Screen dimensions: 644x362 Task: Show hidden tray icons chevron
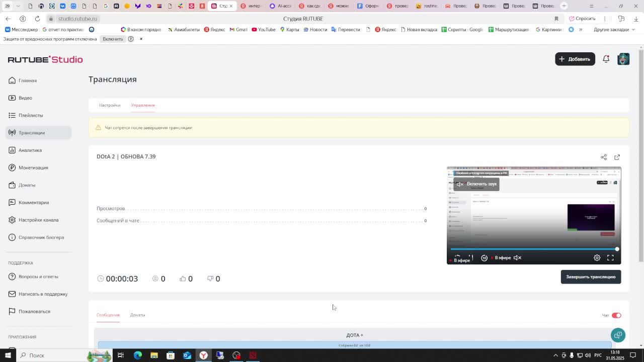tap(555, 355)
